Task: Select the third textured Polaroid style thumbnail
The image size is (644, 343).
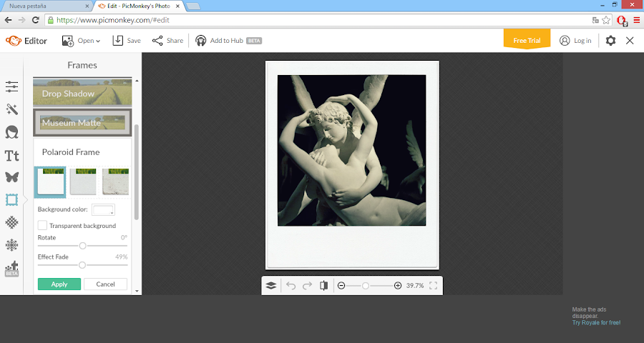Action: coord(115,182)
